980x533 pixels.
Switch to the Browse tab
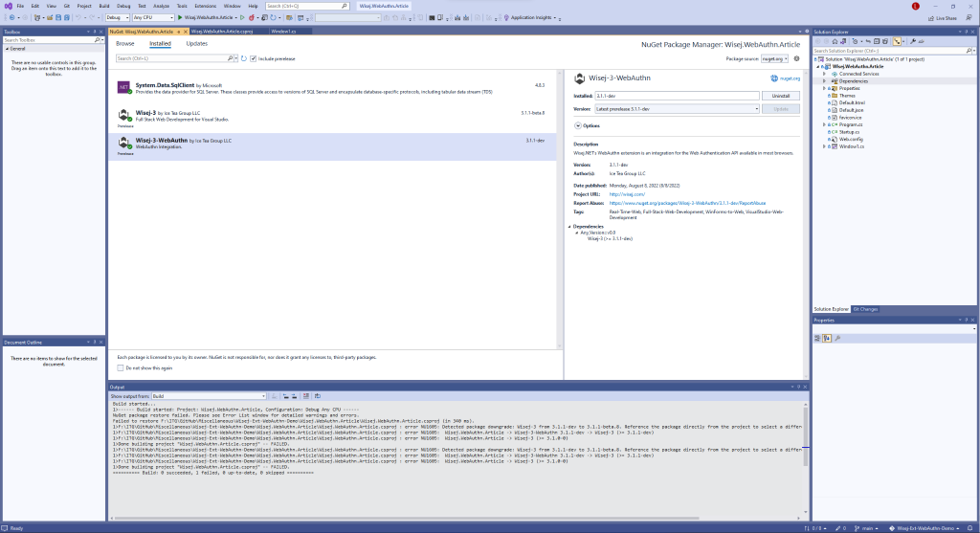point(125,44)
